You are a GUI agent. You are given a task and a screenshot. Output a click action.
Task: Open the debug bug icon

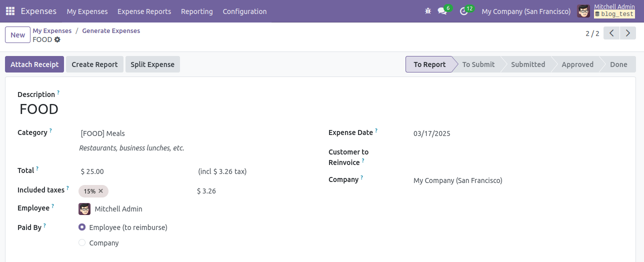tap(427, 11)
